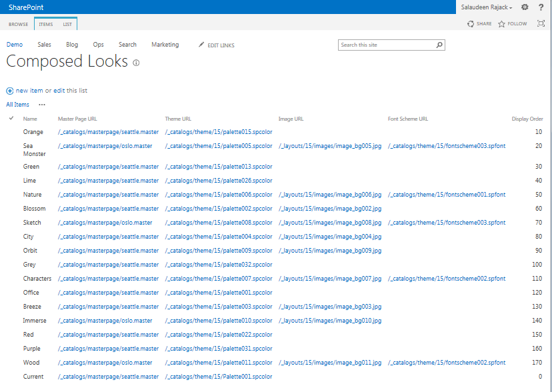Viewport: 552px width, 392px height.
Task: Open Orange row palette015.spcolor link
Action: coord(219,132)
